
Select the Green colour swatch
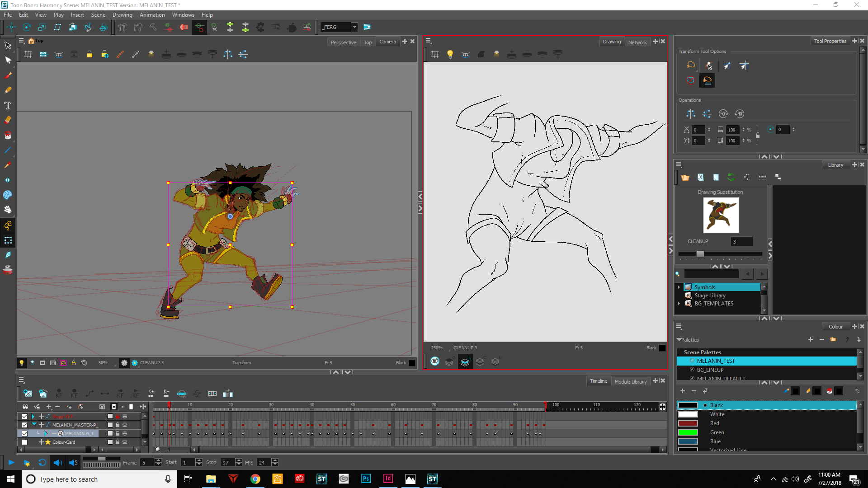tap(688, 432)
